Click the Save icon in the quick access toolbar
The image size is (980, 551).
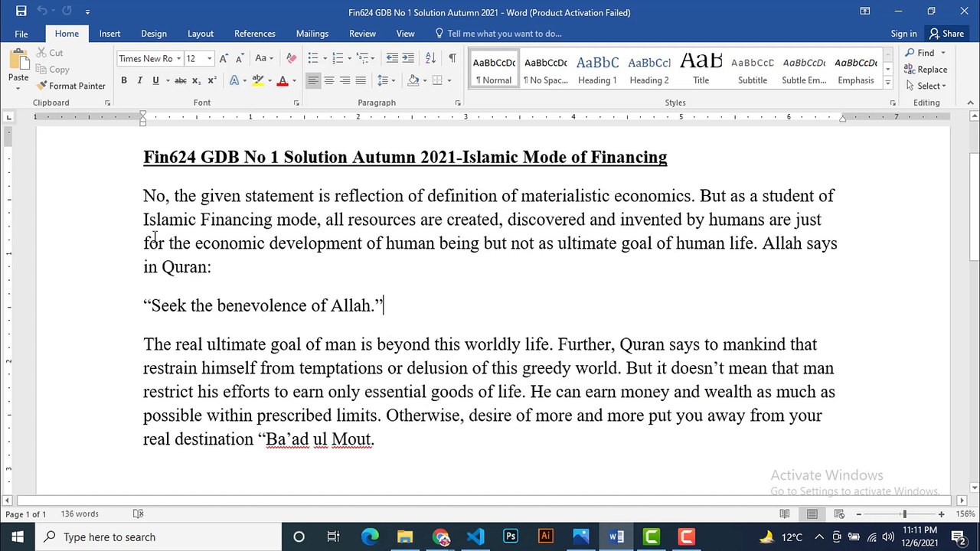[21, 11]
